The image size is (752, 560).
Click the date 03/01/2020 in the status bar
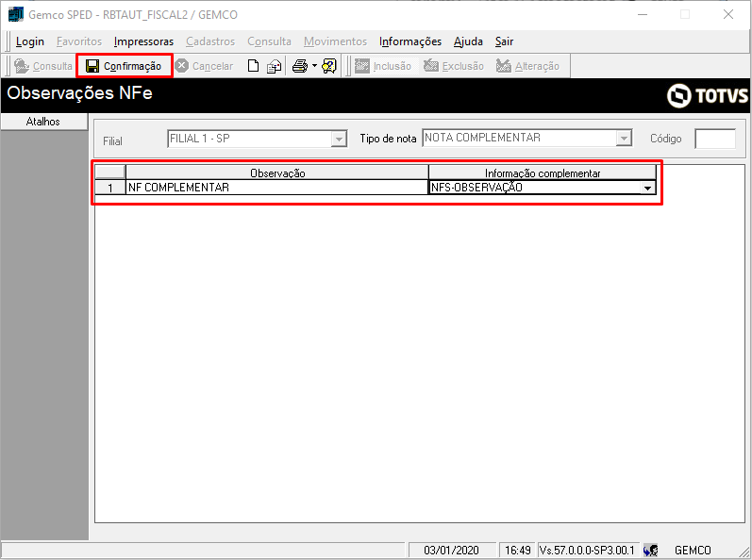coord(451,550)
